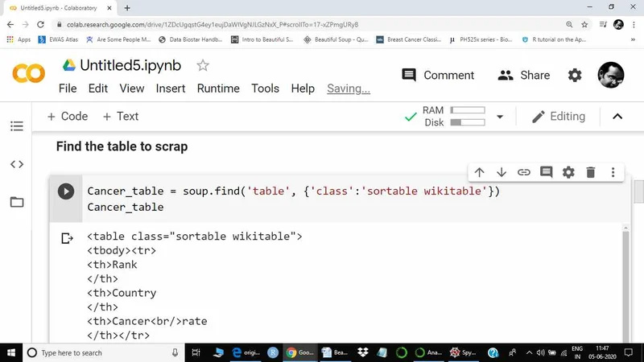Screen dimensions: 644x362
Task: Open the Insert menu
Action: [x=171, y=88]
